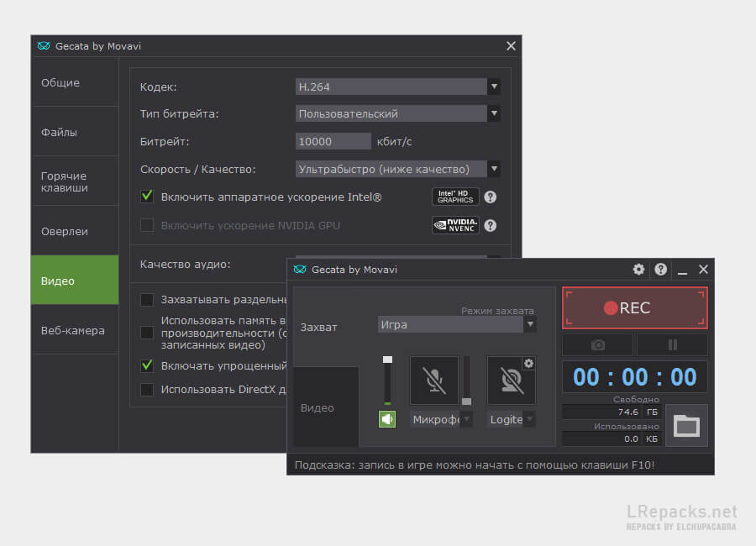Click the 00 : 00 : 00 timer display
756x546 pixels.
pos(635,376)
